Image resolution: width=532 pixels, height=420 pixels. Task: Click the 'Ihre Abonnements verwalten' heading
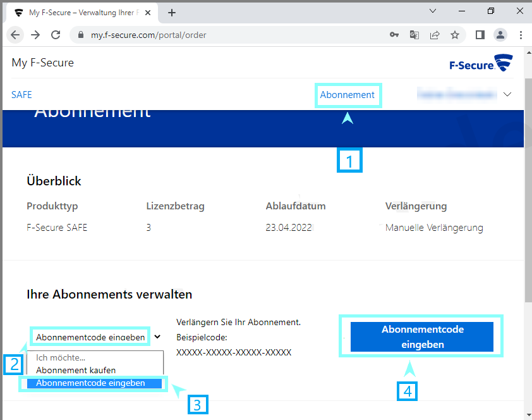click(109, 294)
